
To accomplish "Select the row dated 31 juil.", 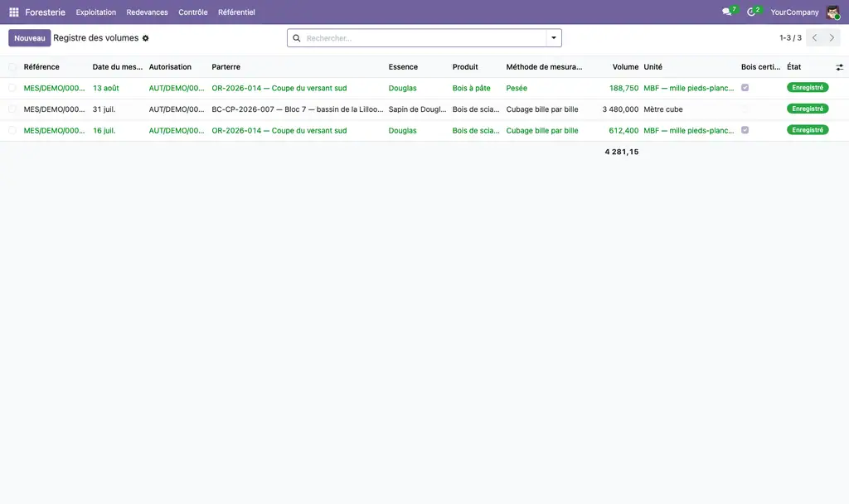I will pyautogui.click(x=12, y=109).
